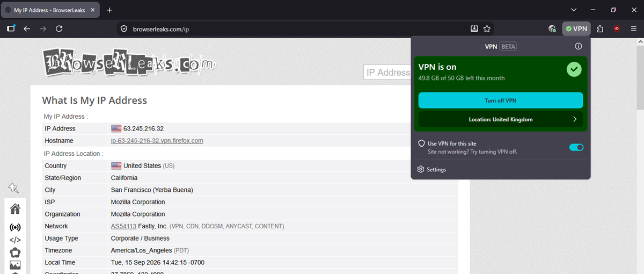The height and width of the screenshot is (274, 644).
Task: Turn off VPN button
Action: point(500,100)
